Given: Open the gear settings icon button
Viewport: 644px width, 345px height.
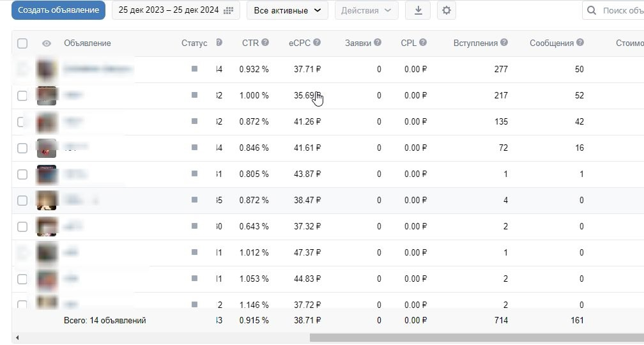Looking at the screenshot, I should (447, 10).
